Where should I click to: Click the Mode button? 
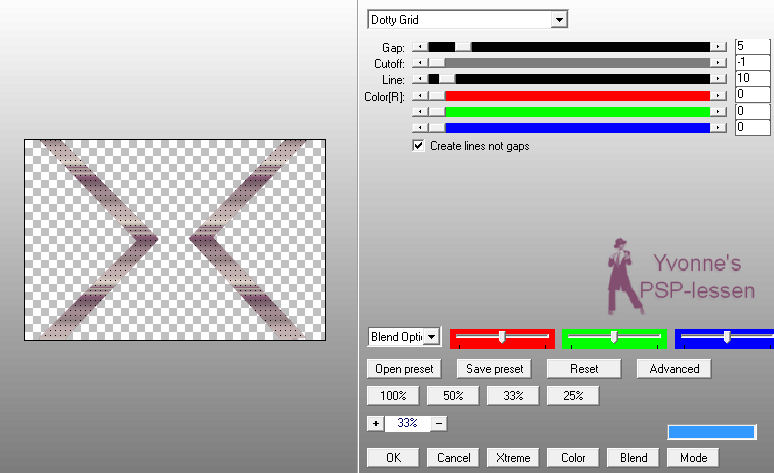point(693,458)
